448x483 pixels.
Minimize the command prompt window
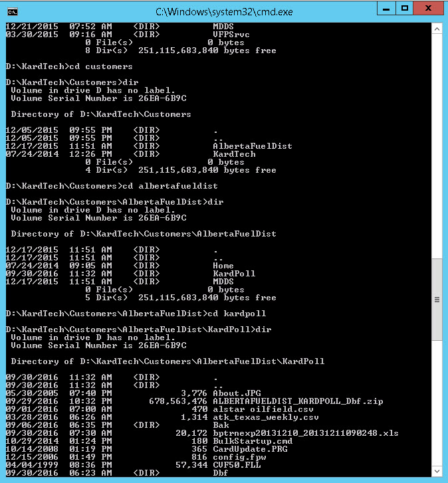point(386,9)
